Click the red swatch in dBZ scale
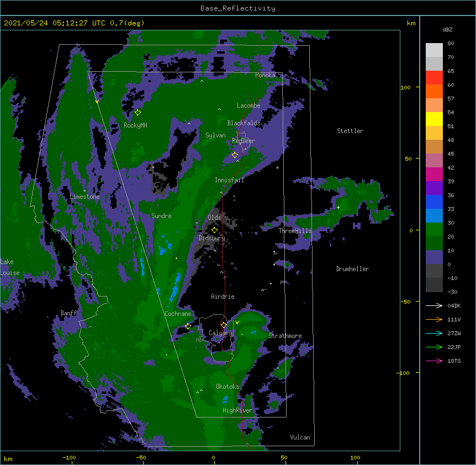The width and height of the screenshot is (476, 465). pos(434,78)
